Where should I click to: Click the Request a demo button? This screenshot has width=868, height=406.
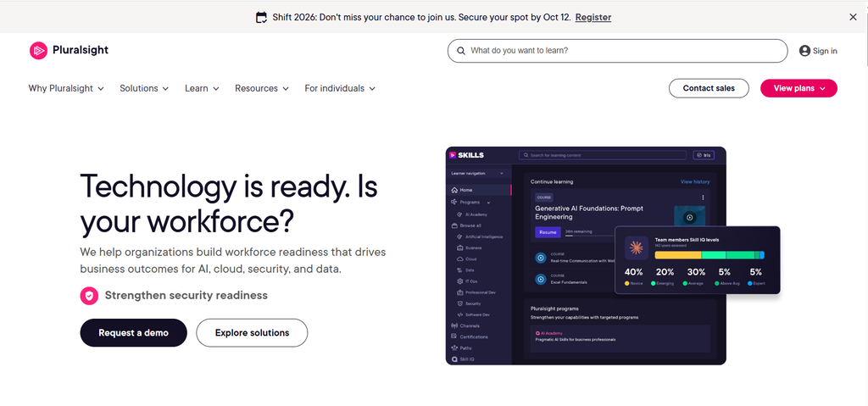click(x=133, y=333)
